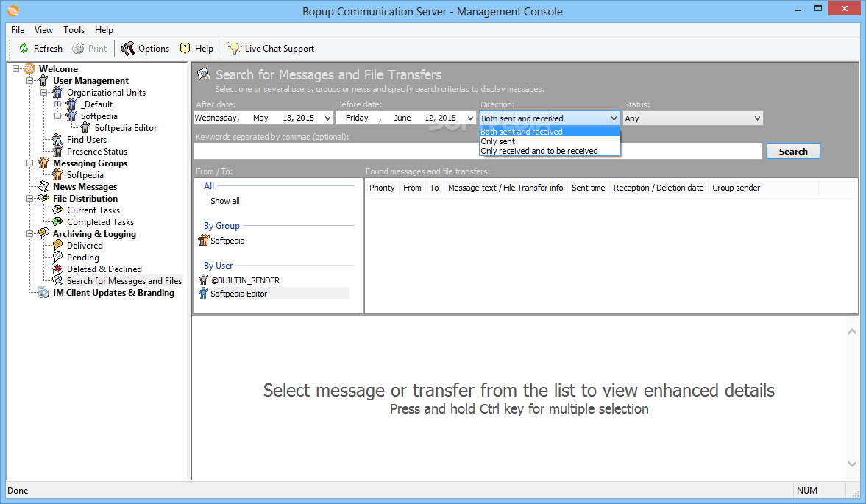Choose 'Only sent' direction option
866x504 pixels.
[x=550, y=141]
